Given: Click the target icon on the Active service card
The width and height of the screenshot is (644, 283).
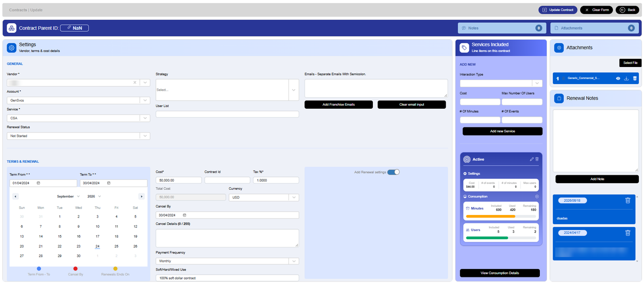Looking at the screenshot, I should point(466,159).
